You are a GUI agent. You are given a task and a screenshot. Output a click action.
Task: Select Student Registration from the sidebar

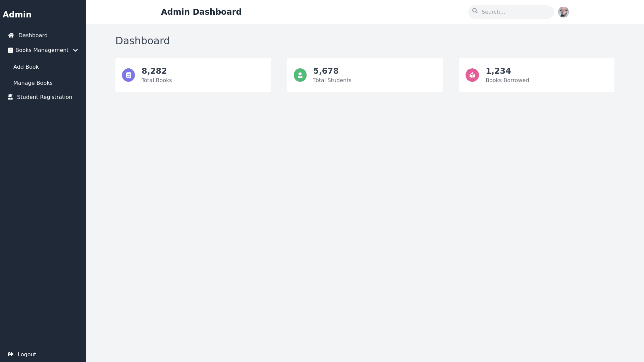44,97
